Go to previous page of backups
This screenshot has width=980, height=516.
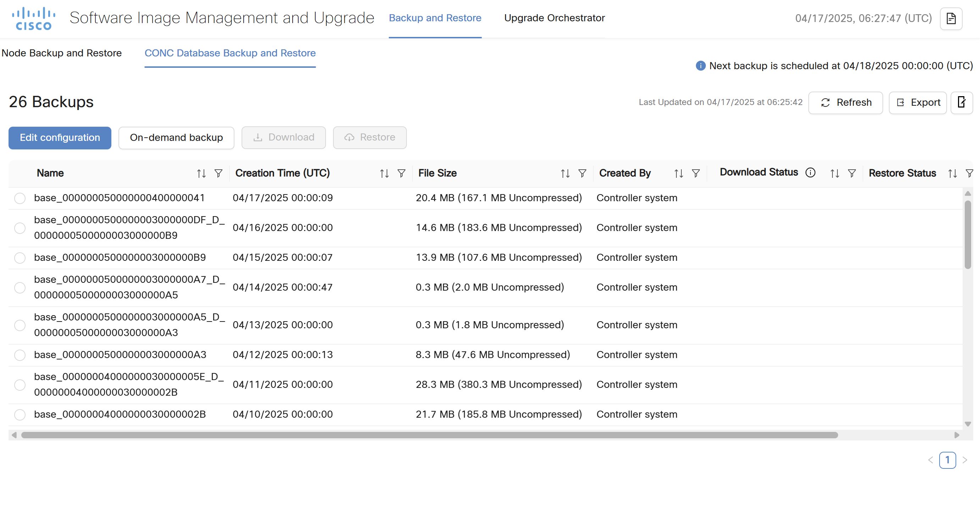click(931, 460)
